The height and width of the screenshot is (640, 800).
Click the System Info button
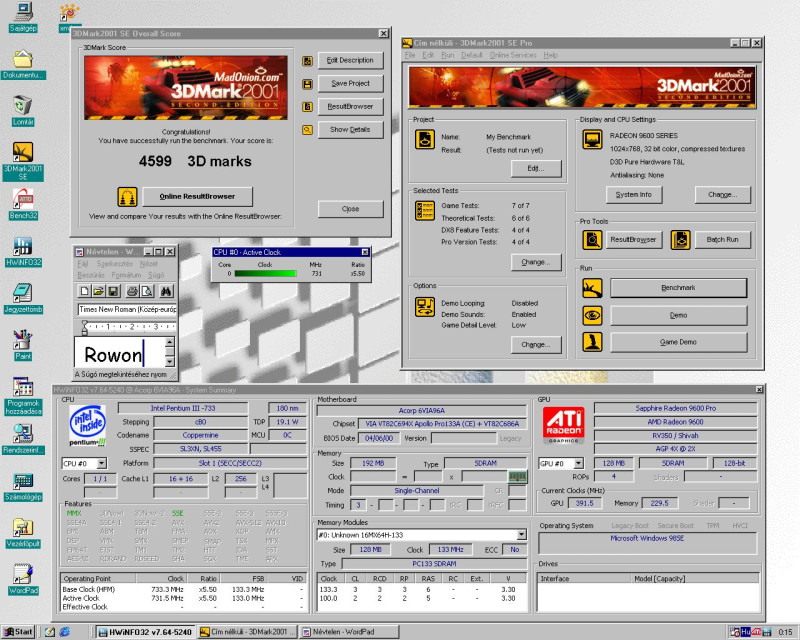click(x=634, y=194)
